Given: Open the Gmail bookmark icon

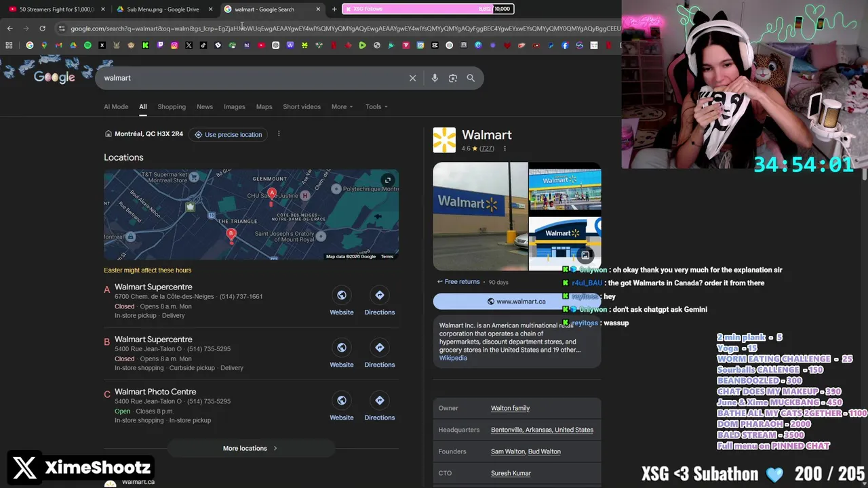Looking at the screenshot, I should [x=58, y=45].
